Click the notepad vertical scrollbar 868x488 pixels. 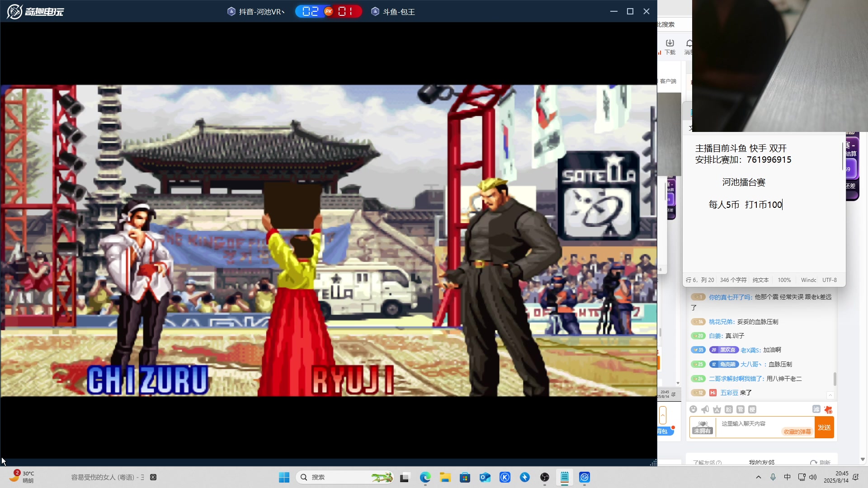click(x=843, y=156)
